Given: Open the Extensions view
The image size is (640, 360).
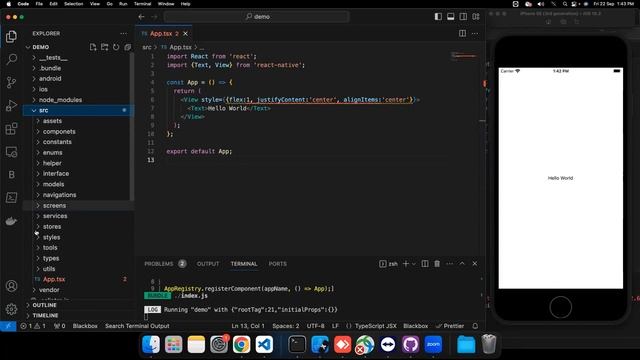Looking at the screenshot, I should pyautogui.click(x=11, y=129).
